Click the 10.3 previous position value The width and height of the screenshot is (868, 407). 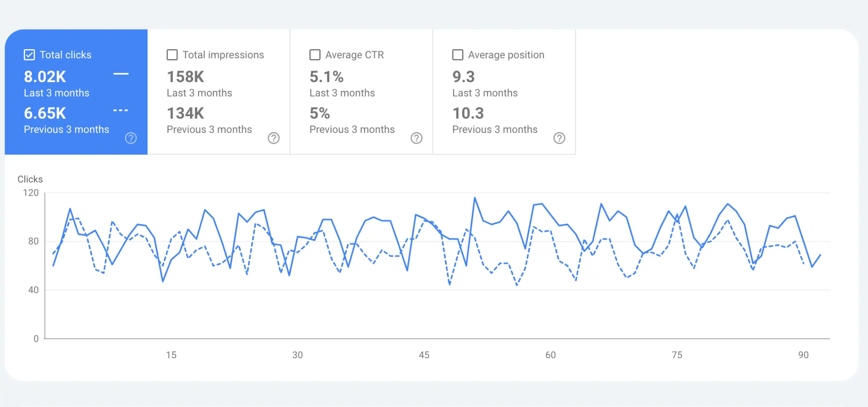[x=468, y=113]
